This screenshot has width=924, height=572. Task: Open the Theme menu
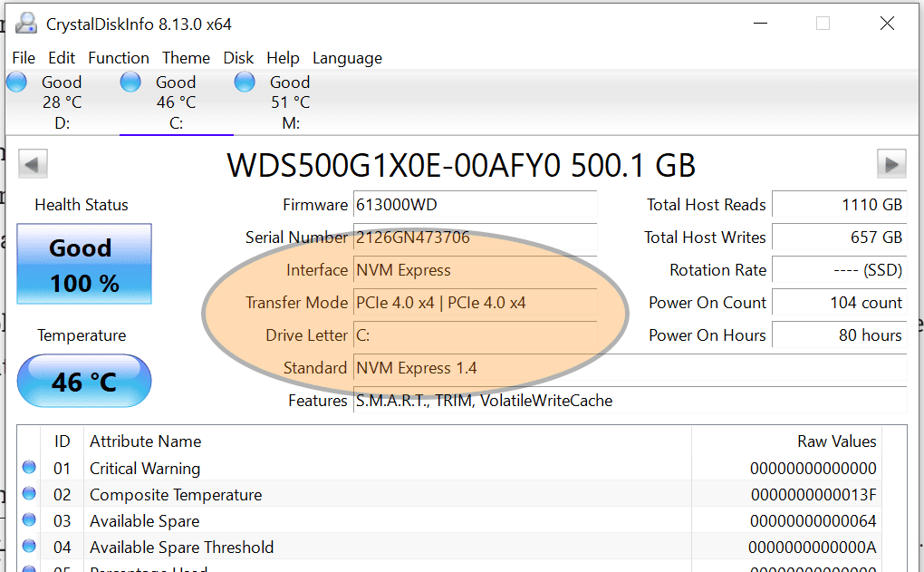tap(187, 58)
